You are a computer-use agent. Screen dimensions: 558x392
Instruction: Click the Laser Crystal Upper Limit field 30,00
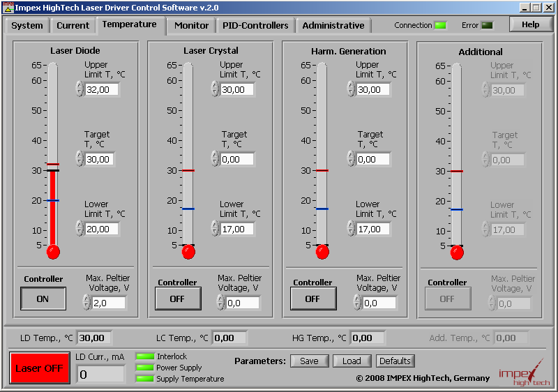coord(237,90)
